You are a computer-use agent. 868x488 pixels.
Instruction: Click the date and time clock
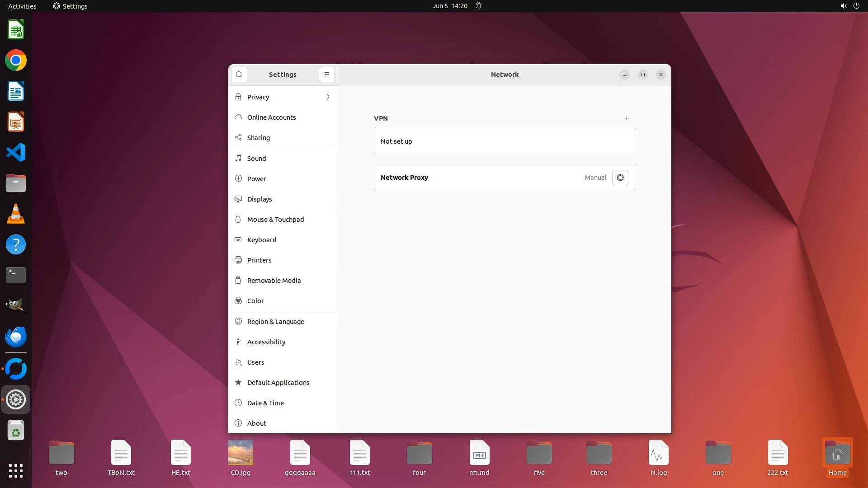[449, 6]
